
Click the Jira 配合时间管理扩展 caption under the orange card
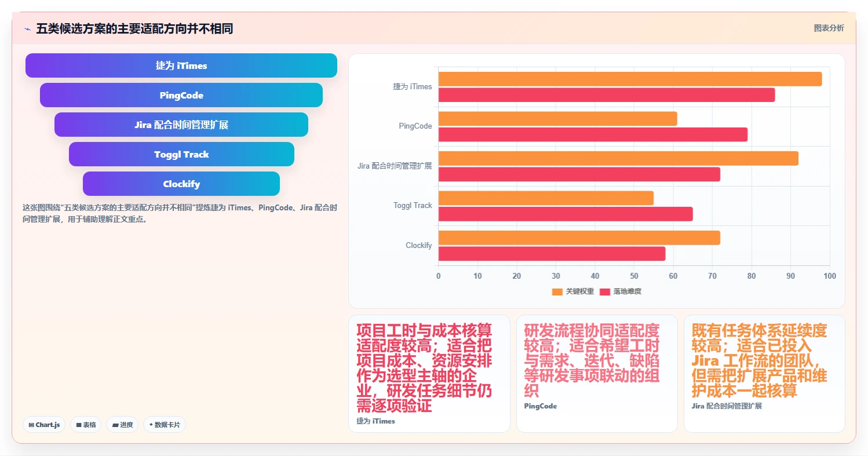pos(727,406)
